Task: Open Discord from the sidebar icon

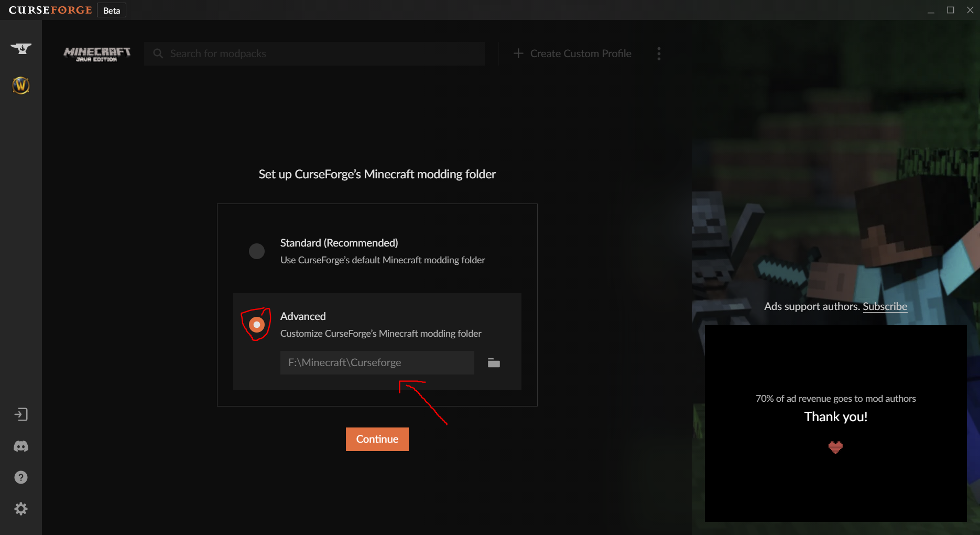Action: 21,446
